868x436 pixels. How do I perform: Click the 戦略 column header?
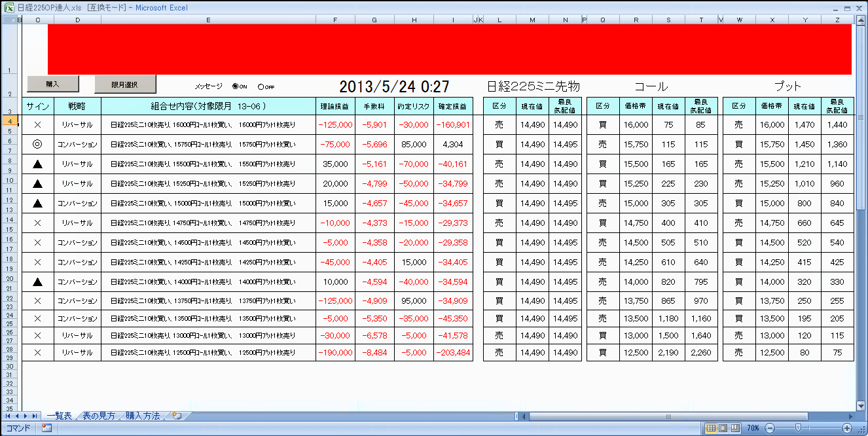77,106
